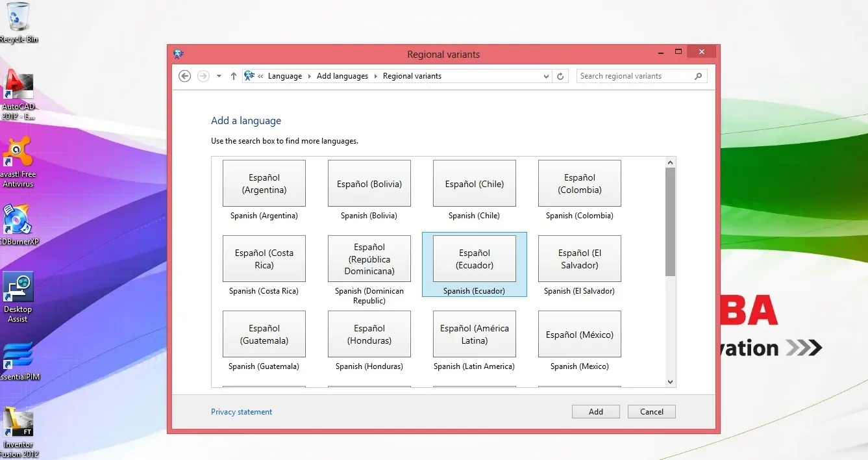Click the Add button

pos(596,411)
